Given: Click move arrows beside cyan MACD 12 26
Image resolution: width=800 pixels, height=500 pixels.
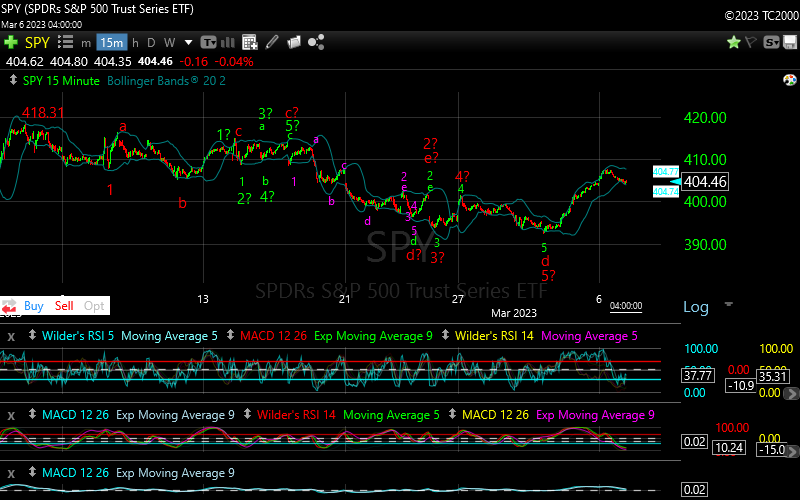Looking at the screenshot, I should (32, 414).
